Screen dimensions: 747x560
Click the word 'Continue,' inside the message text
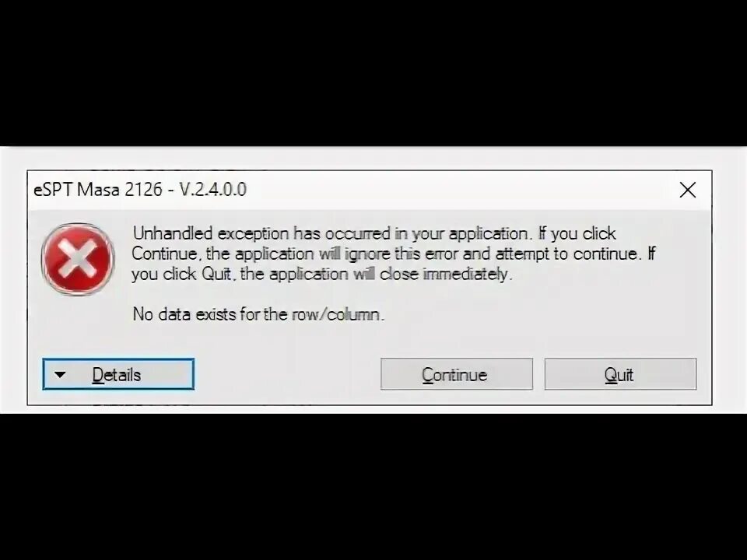coord(166,254)
